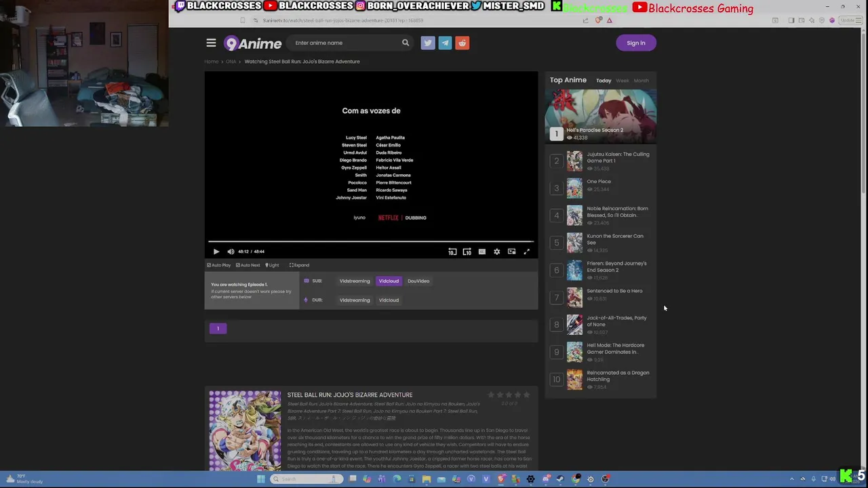
Task: Select SUB Vidcloud server
Action: (x=389, y=281)
